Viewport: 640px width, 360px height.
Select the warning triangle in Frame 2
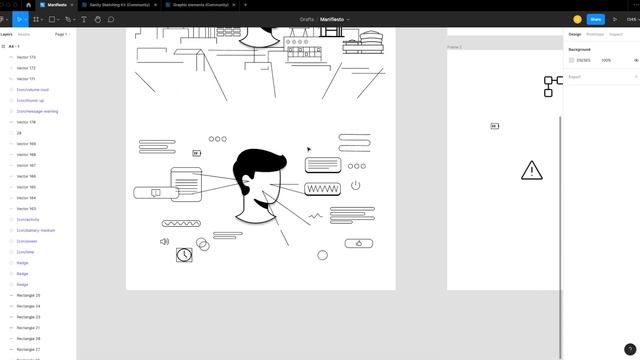[531, 171]
